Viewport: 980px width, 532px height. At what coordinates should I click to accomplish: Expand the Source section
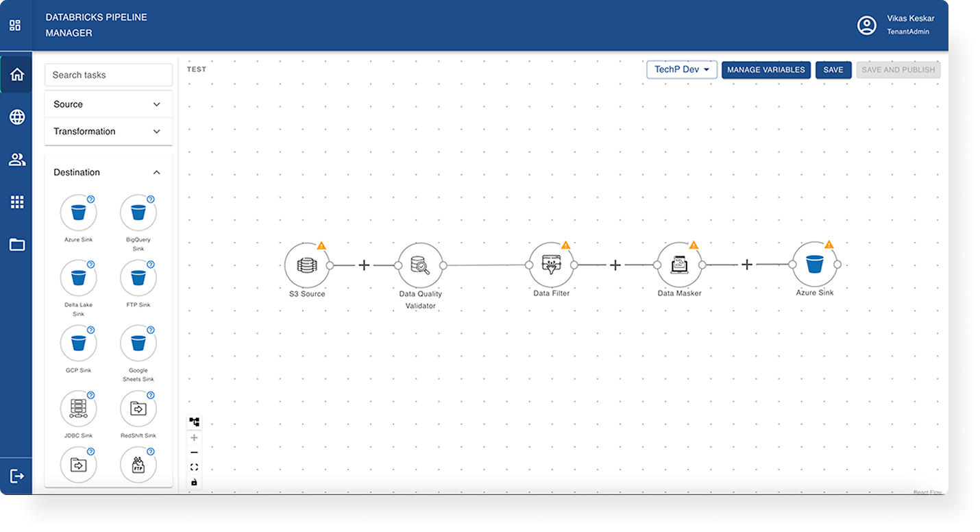[x=108, y=104]
